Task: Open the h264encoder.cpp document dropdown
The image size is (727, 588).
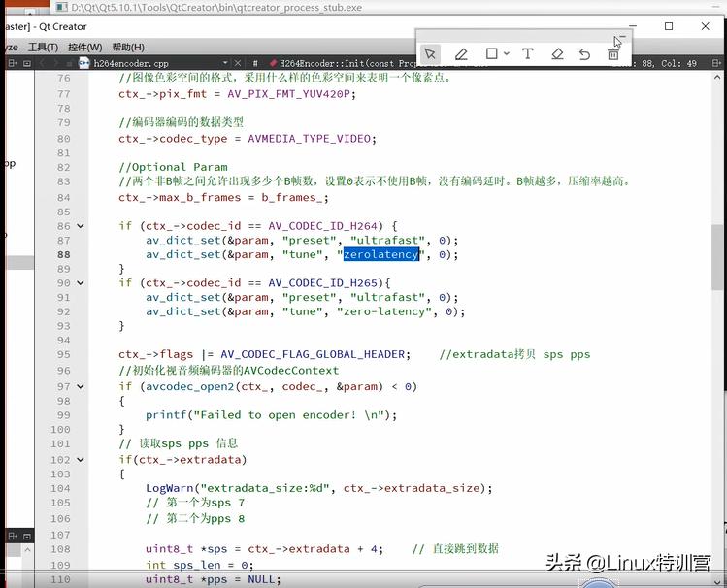Action: [x=225, y=63]
